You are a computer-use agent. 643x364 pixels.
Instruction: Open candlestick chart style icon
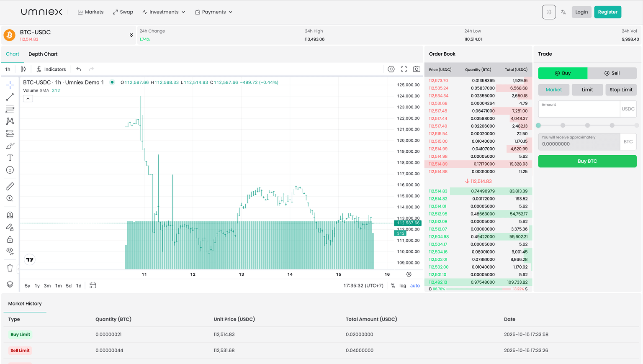[23, 69]
